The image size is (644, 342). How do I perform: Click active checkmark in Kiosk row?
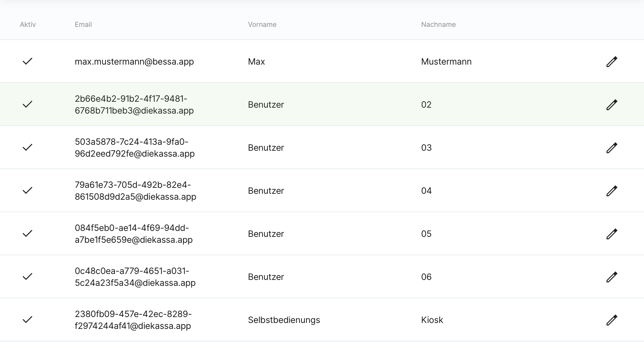pos(27,320)
